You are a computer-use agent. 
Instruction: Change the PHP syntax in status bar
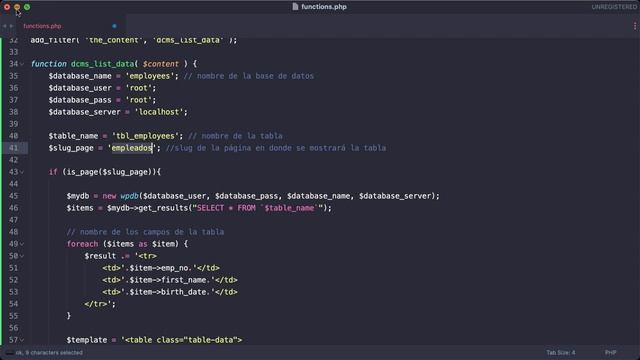point(611,353)
